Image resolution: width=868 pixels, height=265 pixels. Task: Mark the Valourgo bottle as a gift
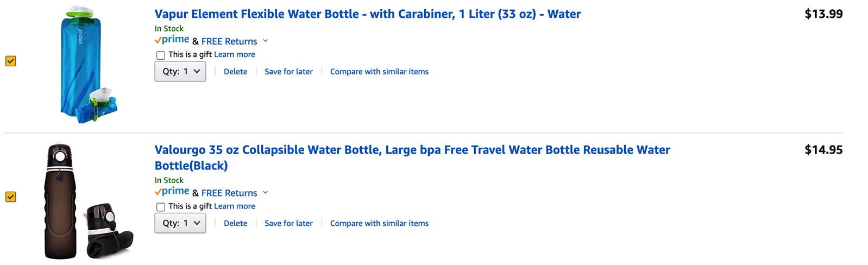[161, 207]
